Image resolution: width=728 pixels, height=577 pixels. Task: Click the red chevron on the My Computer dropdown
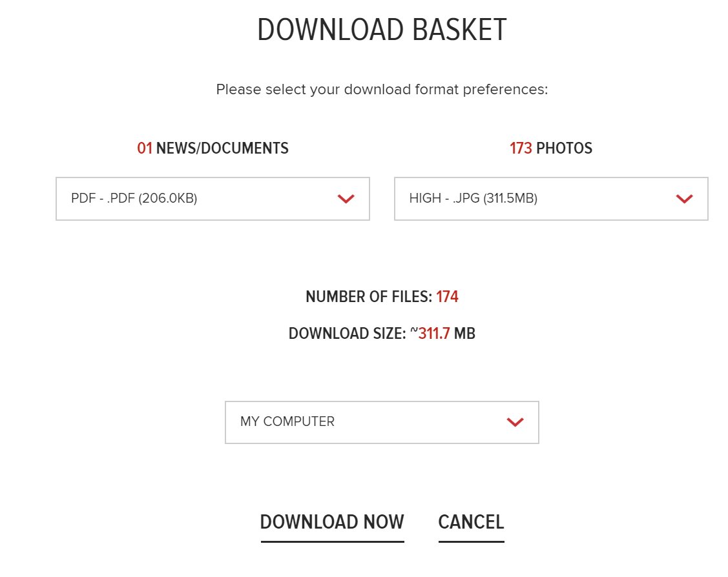coord(515,422)
